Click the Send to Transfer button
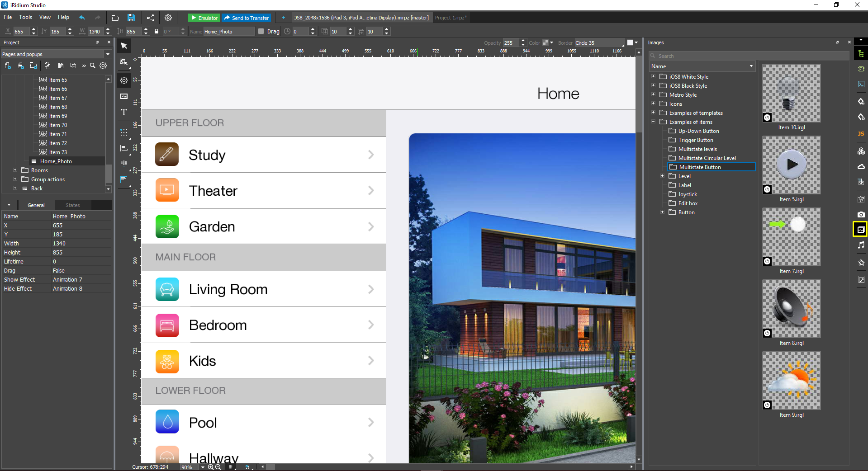The width and height of the screenshot is (868, 471). tap(246, 18)
